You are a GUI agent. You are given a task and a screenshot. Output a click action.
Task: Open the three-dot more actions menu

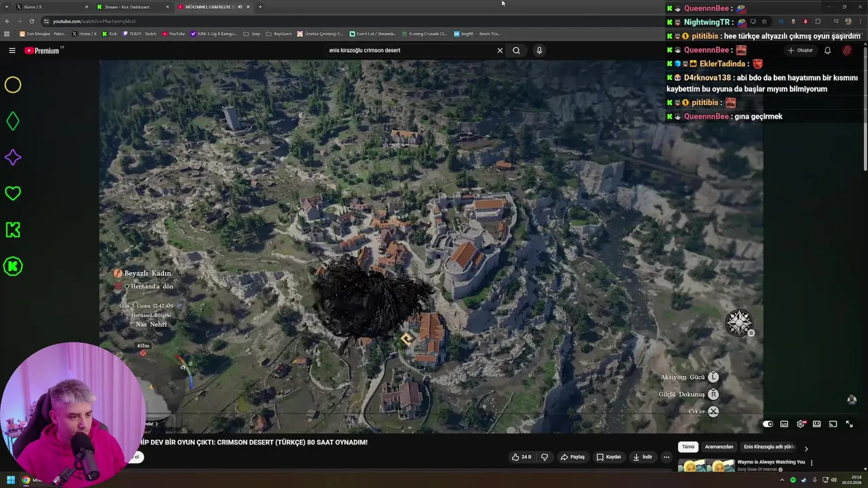point(666,457)
